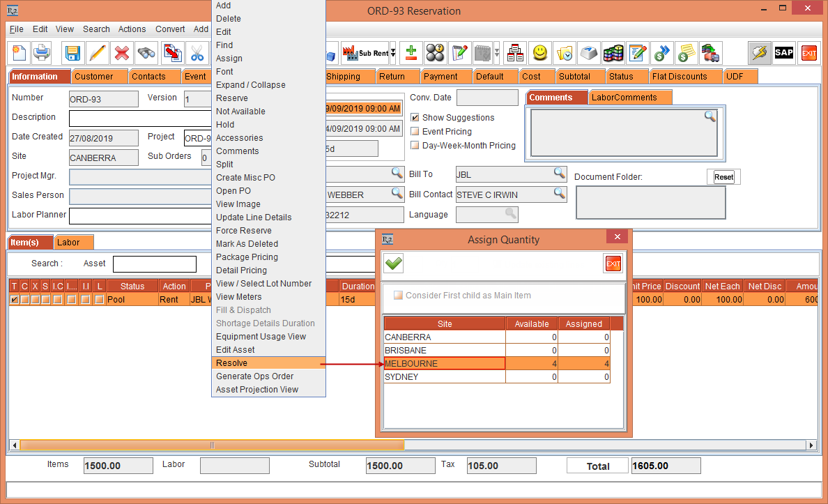Open Find with the binoculars icon
This screenshot has width=828, height=504.
[x=146, y=53]
